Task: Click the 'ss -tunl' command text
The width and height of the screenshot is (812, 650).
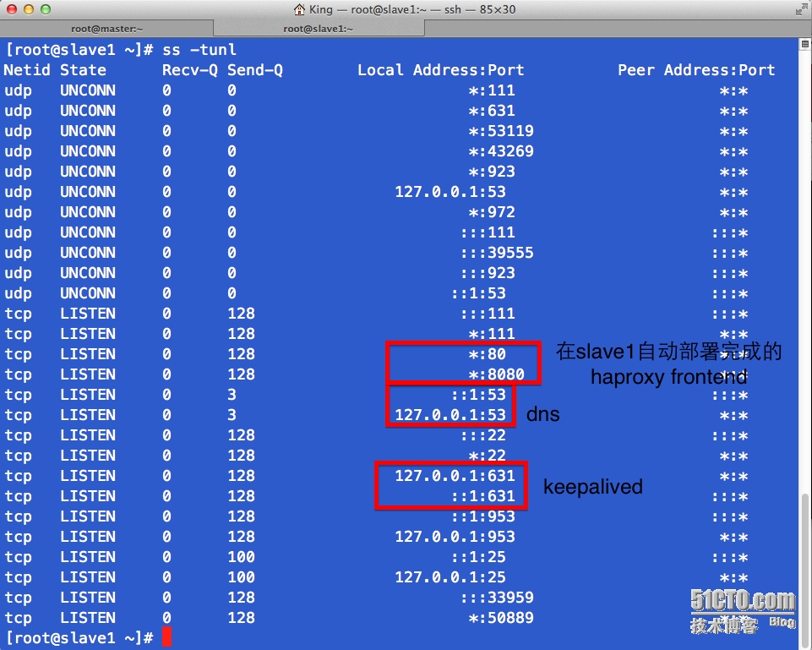Action: tap(199, 50)
